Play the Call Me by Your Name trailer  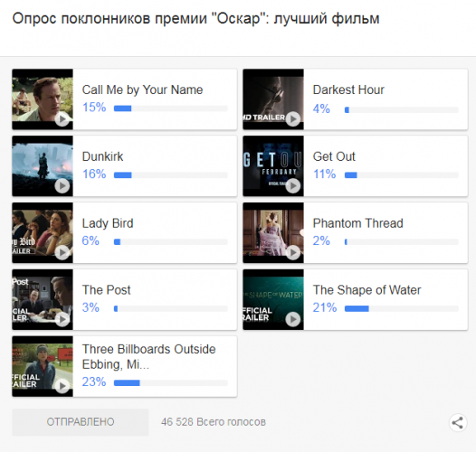pyautogui.click(x=62, y=119)
